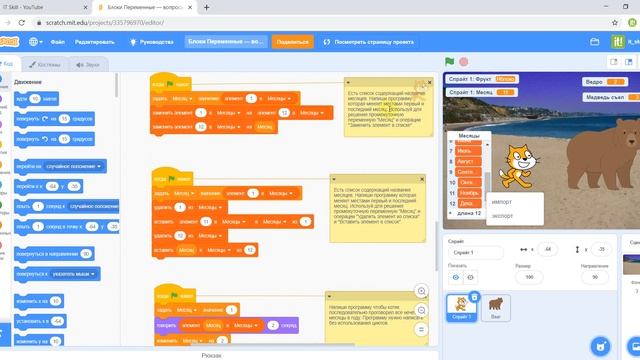
Task: Go to the Scratch logo home
Action: coord(9,42)
